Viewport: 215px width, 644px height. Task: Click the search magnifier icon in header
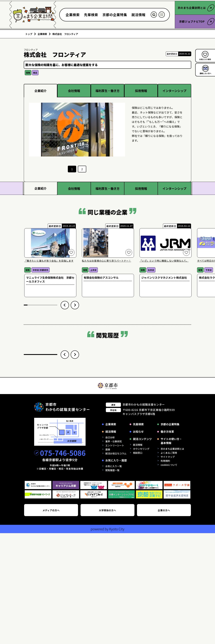tap(154, 15)
